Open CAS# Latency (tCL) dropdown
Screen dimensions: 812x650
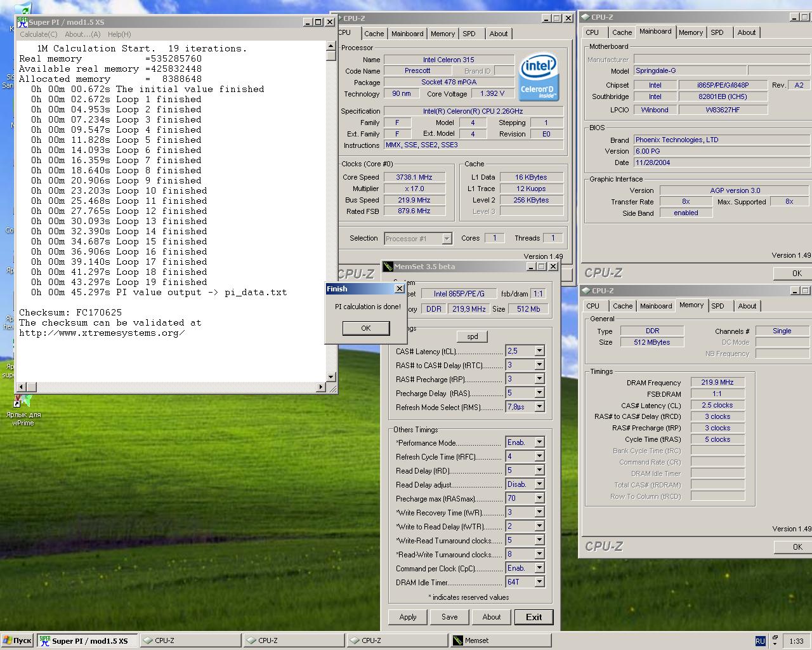tap(539, 351)
